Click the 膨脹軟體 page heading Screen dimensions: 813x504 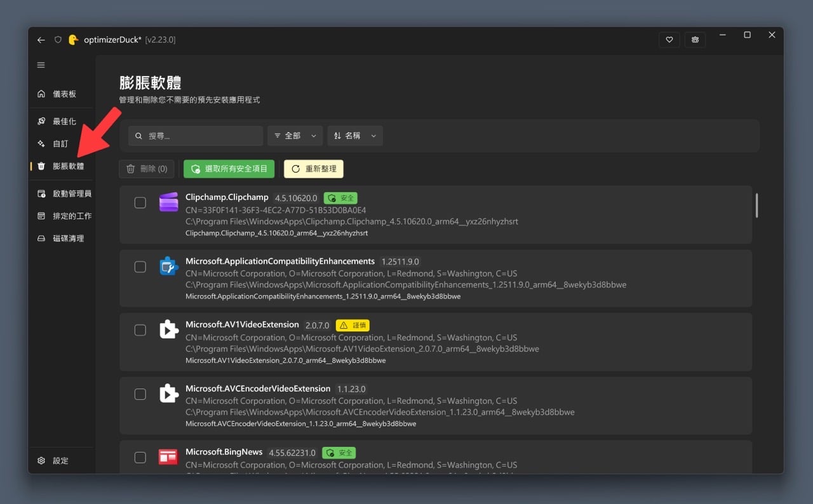151,83
